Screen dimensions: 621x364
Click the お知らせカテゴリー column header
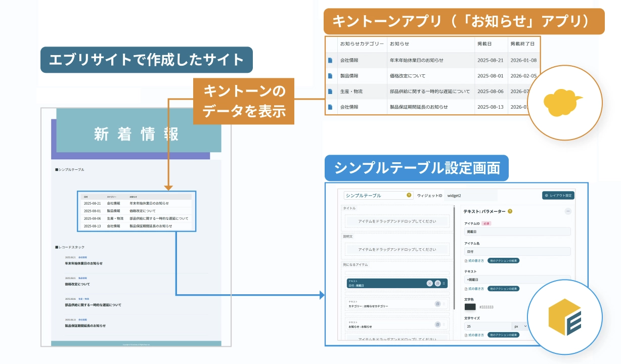click(x=362, y=44)
